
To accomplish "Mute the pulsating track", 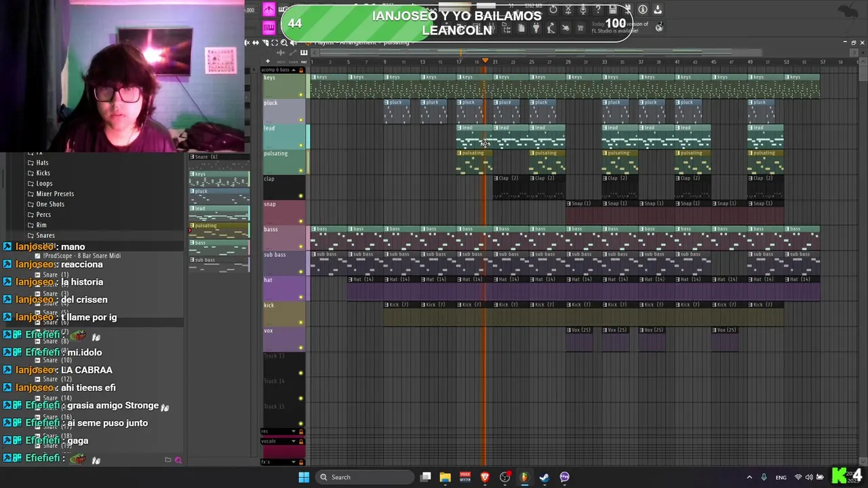I will tap(300, 171).
